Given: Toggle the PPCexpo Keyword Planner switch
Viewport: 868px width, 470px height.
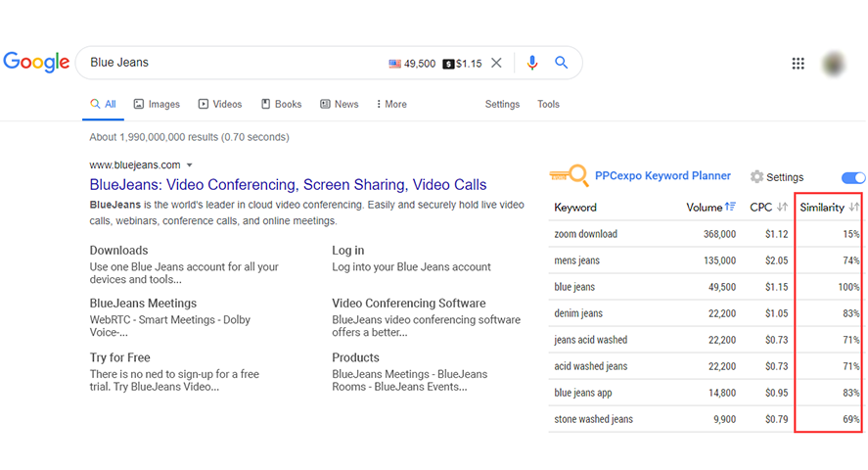Looking at the screenshot, I should [x=853, y=177].
